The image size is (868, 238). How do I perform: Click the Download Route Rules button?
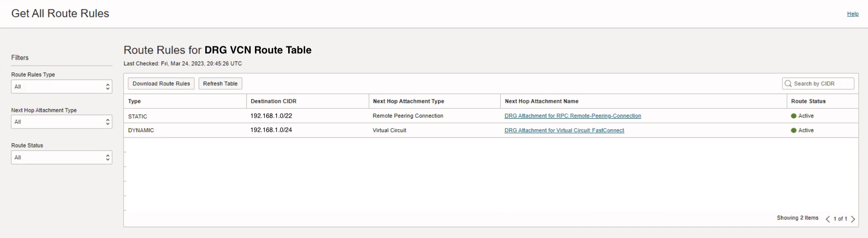click(161, 83)
